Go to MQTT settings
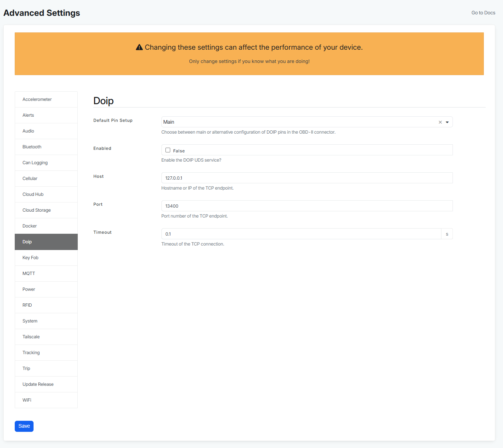The height and width of the screenshot is (448, 503). click(x=46, y=274)
